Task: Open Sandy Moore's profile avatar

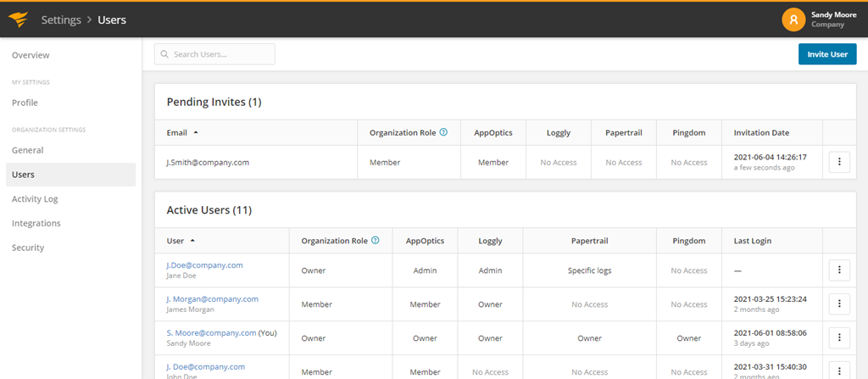Action: tap(793, 20)
